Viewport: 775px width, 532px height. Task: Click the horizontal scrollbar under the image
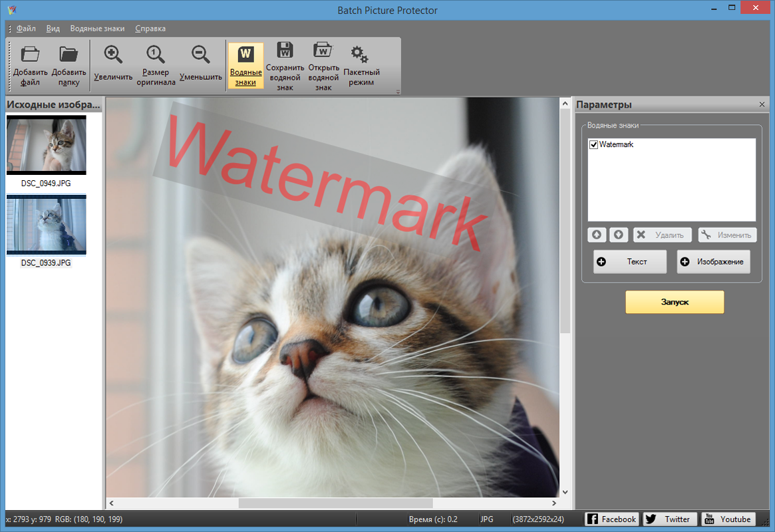335,503
